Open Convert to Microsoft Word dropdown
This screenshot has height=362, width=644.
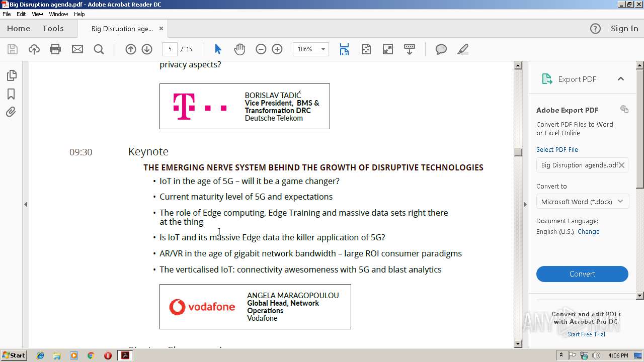tap(582, 202)
